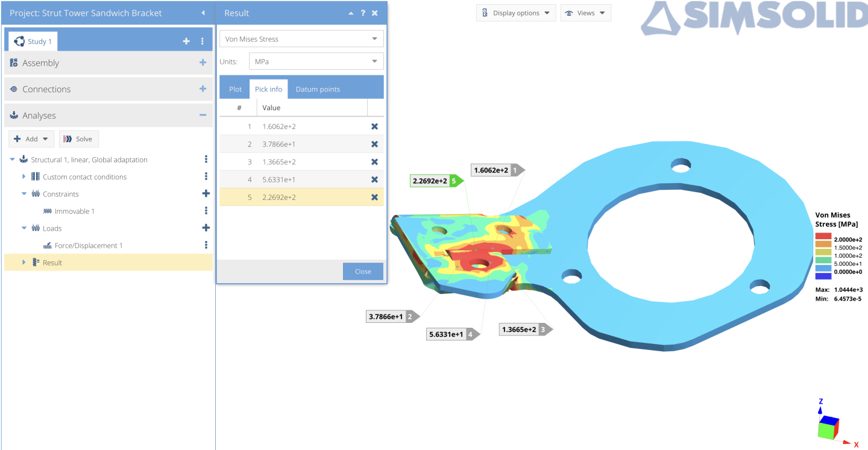Image resolution: width=868 pixels, height=450 pixels.
Task: Select pick row with value 5.6331e+1
Action: pos(301,180)
